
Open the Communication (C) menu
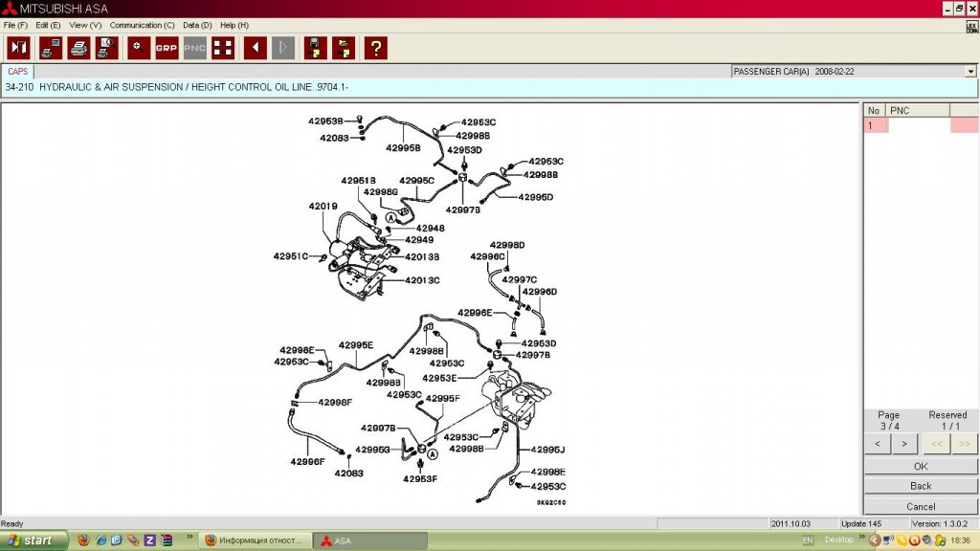click(142, 25)
